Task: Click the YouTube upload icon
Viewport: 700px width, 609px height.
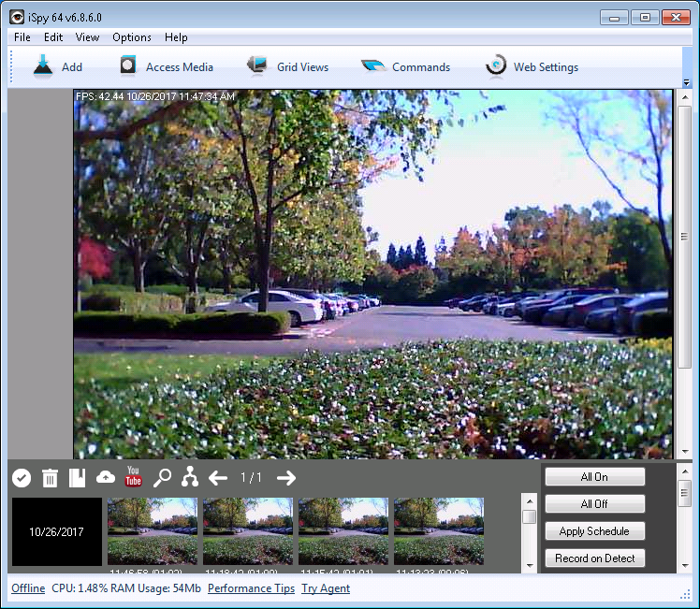Action: (x=133, y=477)
